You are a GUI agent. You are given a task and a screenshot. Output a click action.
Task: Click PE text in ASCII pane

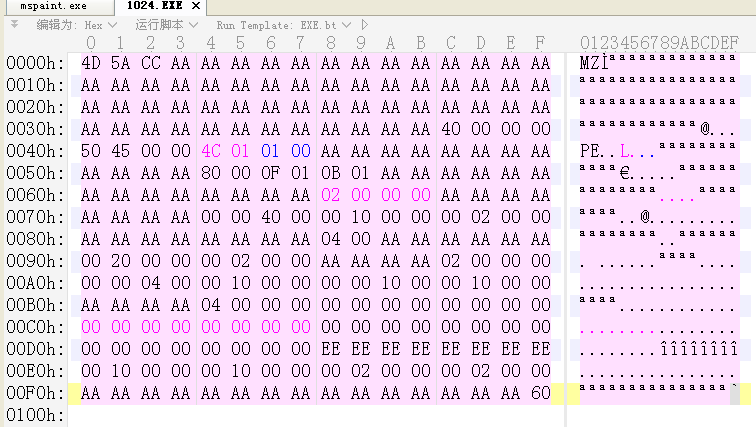pyautogui.click(x=590, y=151)
